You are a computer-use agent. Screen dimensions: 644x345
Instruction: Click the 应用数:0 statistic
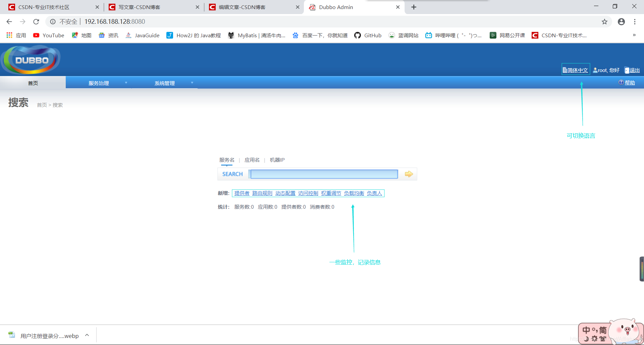[x=267, y=207]
